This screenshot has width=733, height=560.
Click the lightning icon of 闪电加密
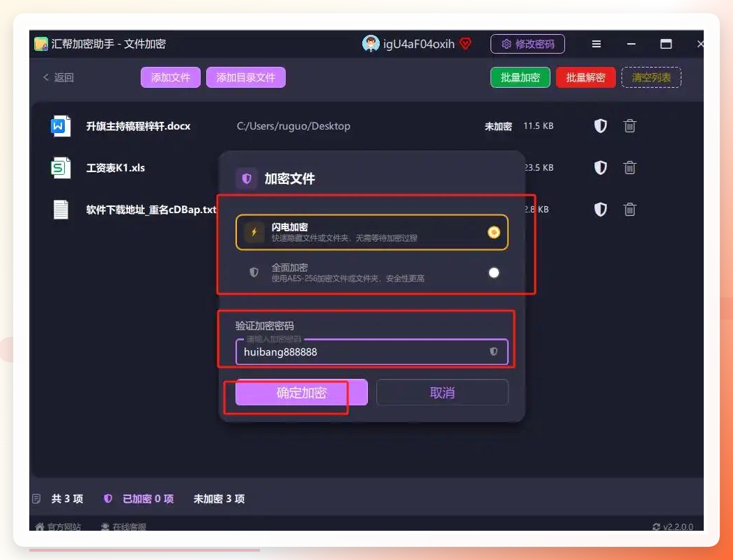pos(254,232)
